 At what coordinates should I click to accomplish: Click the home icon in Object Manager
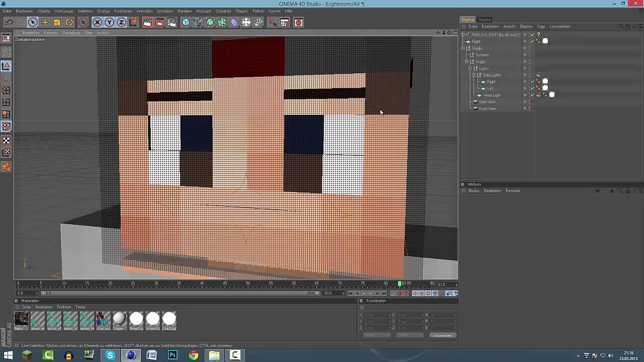pos(627,27)
